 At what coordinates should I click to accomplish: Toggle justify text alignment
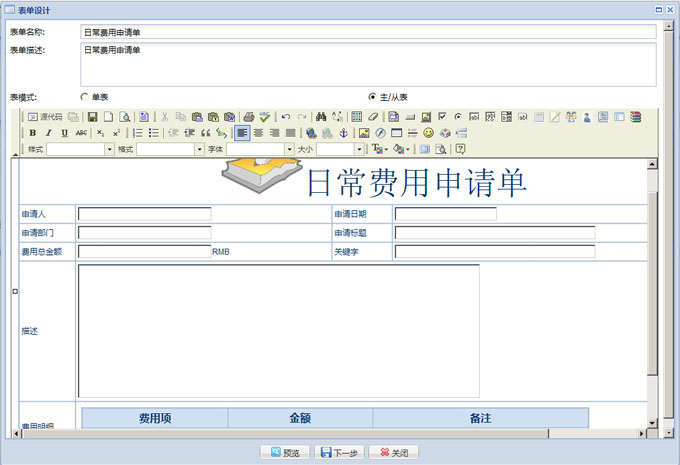point(291,133)
